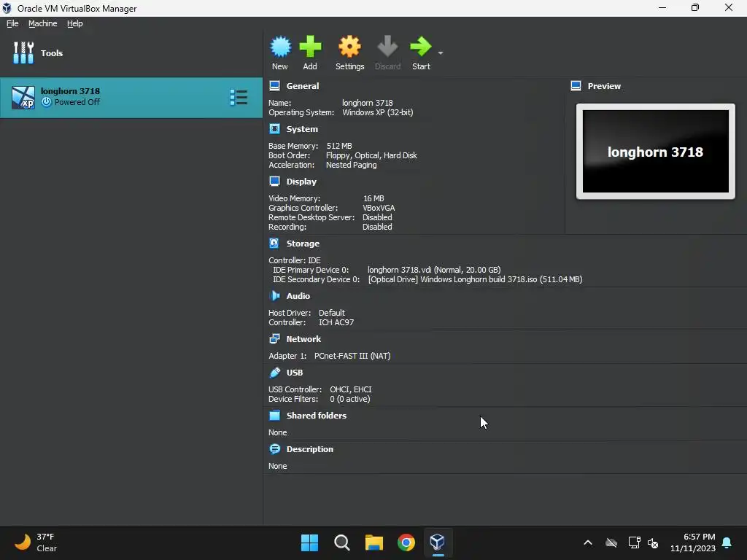Click the green Add machine icon
The width and height of the screenshot is (747, 560).
click(x=310, y=47)
